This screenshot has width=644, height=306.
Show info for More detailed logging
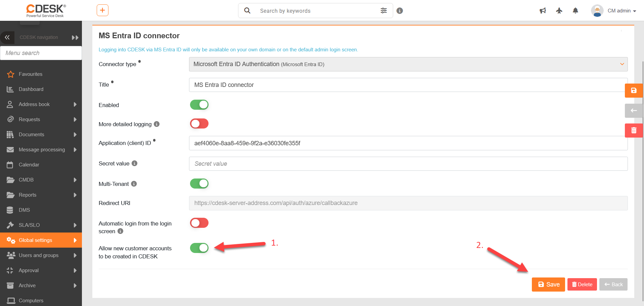tap(156, 124)
